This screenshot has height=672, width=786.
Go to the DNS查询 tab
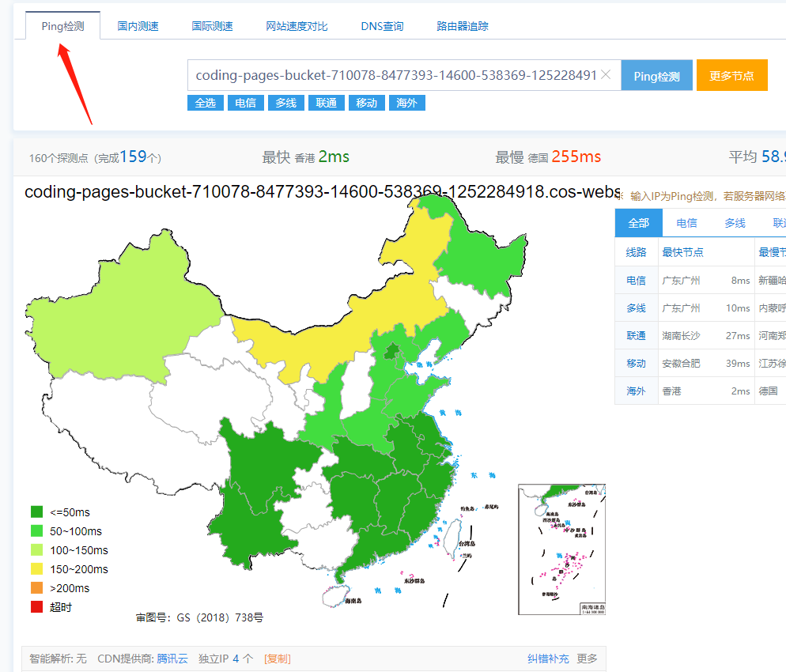click(x=382, y=26)
